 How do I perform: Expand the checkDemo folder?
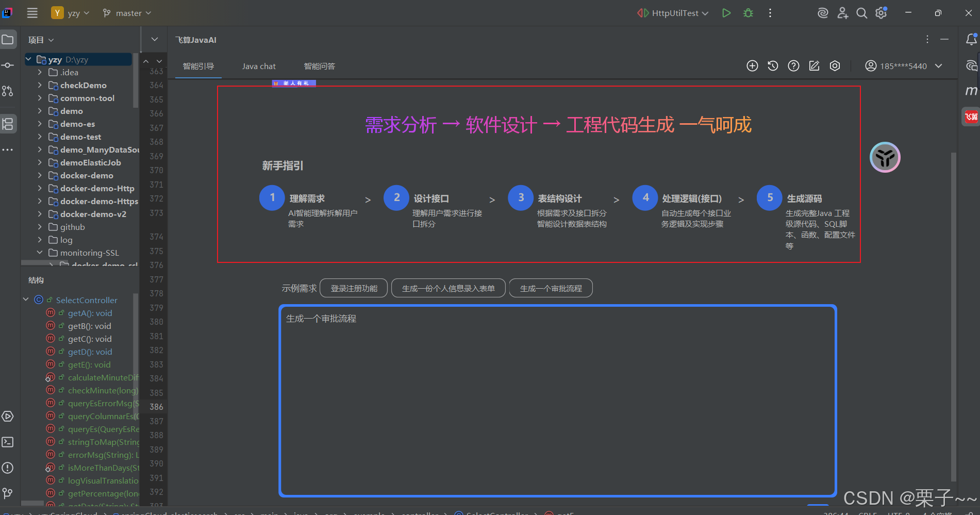[x=40, y=85]
